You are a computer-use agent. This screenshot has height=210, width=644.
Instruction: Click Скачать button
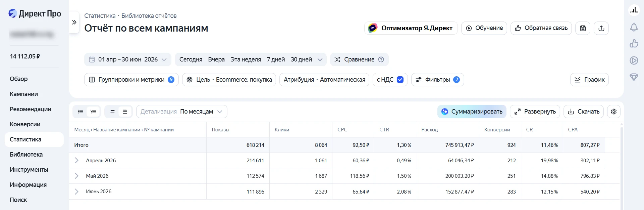pos(584,112)
